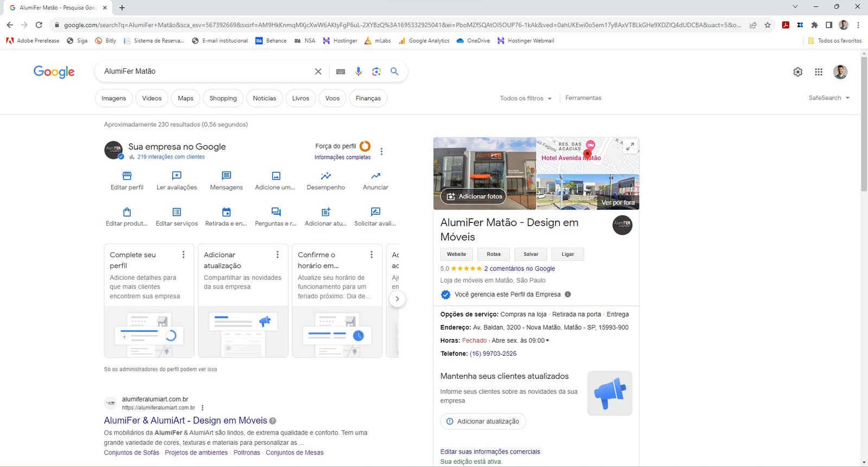Click the search input field
Image resolution: width=868 pixels, height=467 pixels.
(x=206, y=72)
